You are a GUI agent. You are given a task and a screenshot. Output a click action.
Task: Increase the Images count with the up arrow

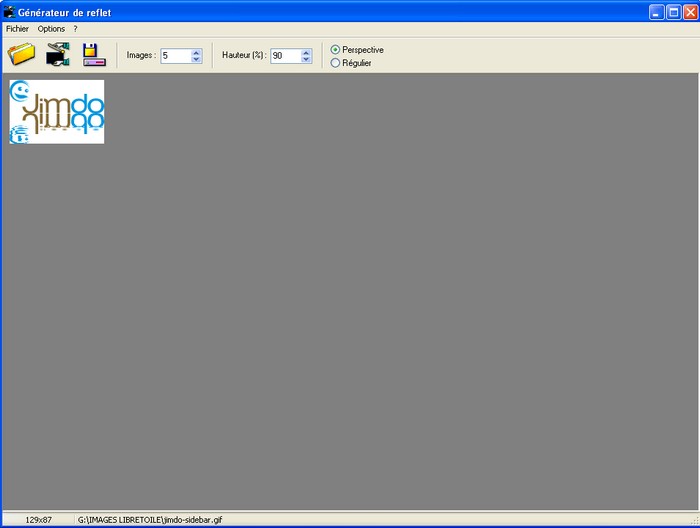pyautogui.click(x=196, y=52)
